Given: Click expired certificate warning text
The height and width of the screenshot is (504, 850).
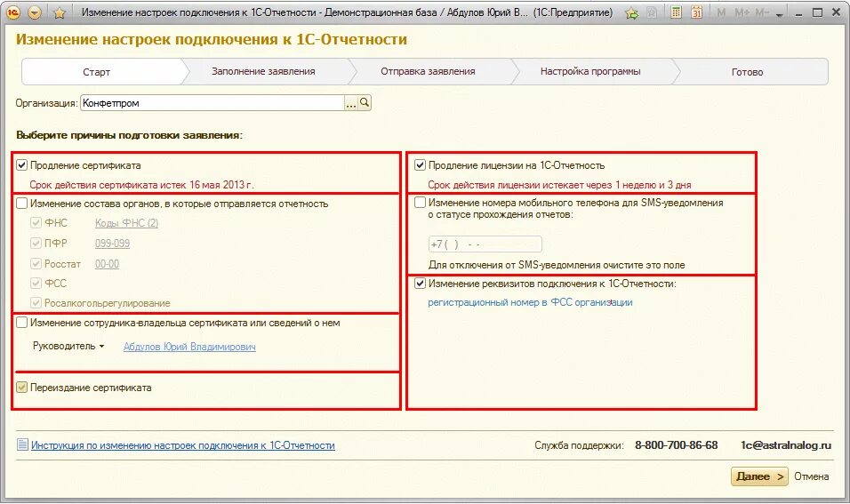Looking at the screenshot, I should pos(141,185).
